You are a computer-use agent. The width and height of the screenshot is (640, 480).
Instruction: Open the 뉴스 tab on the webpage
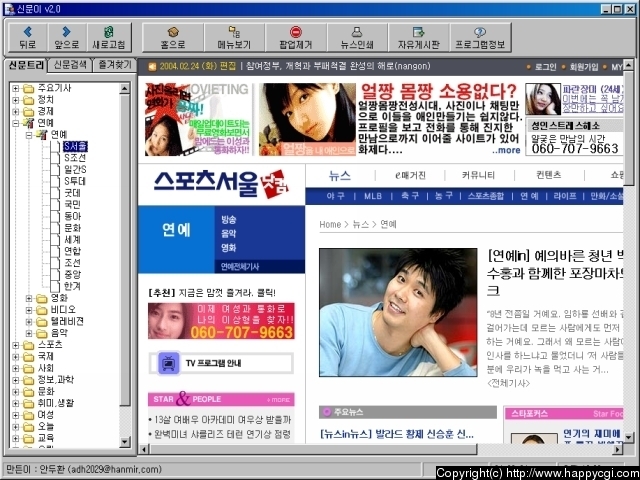[340, 176]
